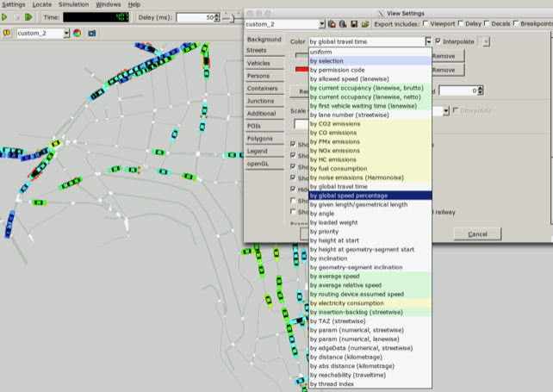Image resolution: width=553 pixels, height=392 pixels.
Task: Expand the custom_2 scheme dropdown in main toolbar
Action: click(65, 33)
